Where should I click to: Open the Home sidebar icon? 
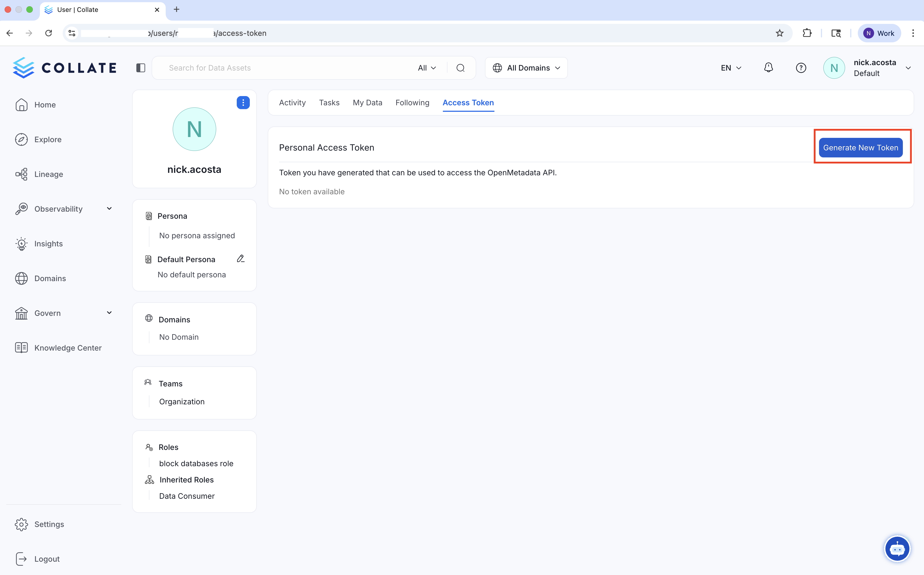click(x=21, y=104)
